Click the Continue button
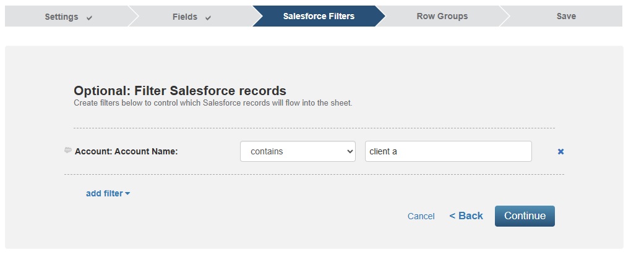 525,216
